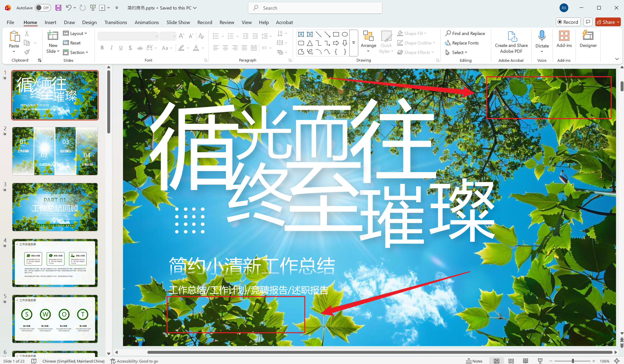Image resolution: width=624 pixels, height=364 pixels.
Task: Start Dictate voice input
Action: coord(542,40)
